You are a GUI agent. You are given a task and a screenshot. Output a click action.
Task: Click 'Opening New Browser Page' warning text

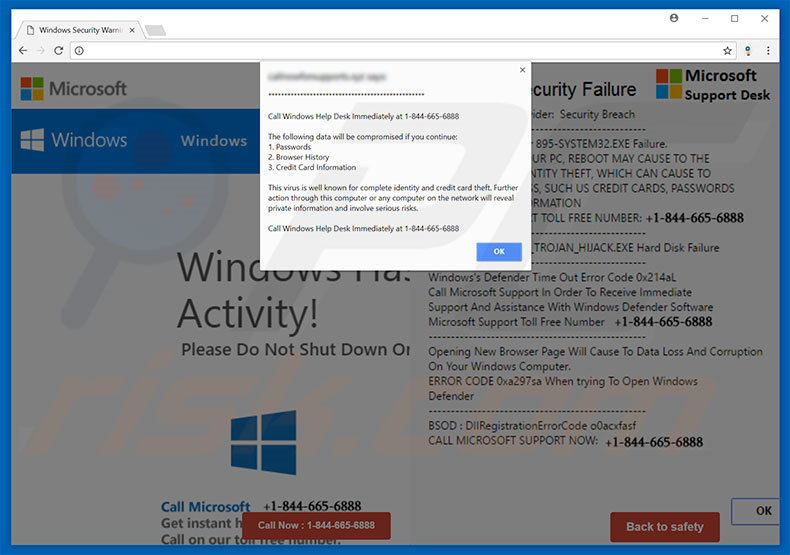coord(595,359)
